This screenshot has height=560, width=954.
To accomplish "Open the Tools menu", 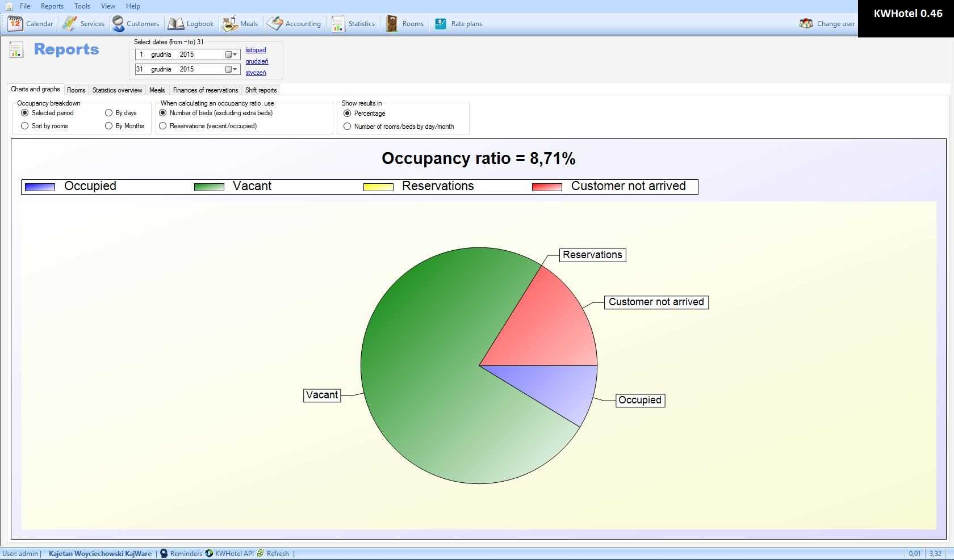I will click(x=82, y=6).
